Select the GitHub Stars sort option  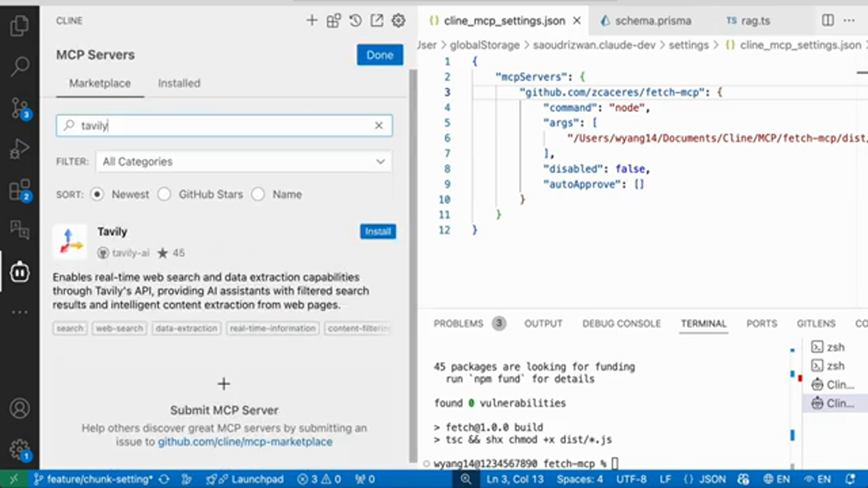(x=164, y=195)
